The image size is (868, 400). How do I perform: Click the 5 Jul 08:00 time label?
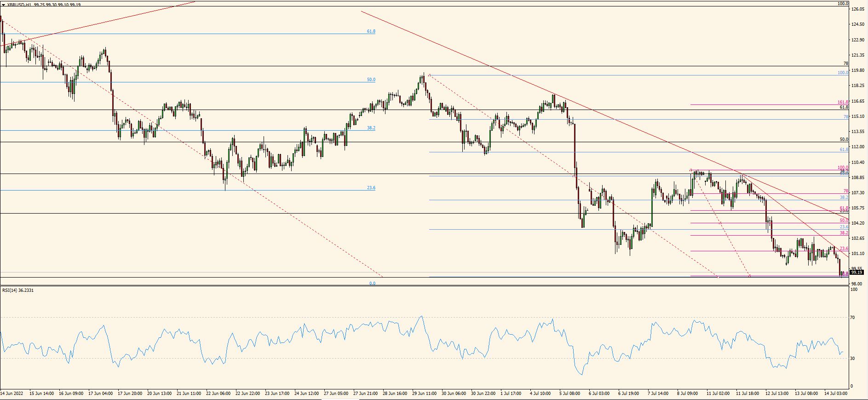pos(570,394)
